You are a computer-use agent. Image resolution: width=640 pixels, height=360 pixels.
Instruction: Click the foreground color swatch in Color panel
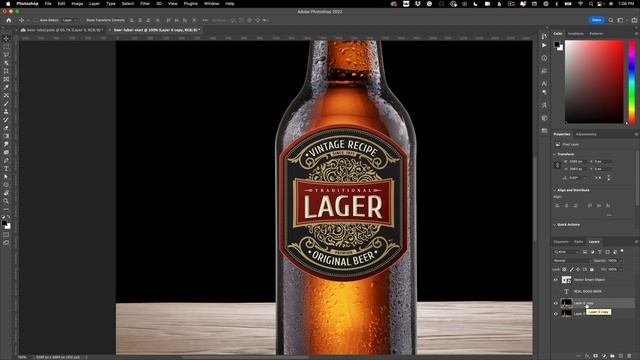pos(557,44)
